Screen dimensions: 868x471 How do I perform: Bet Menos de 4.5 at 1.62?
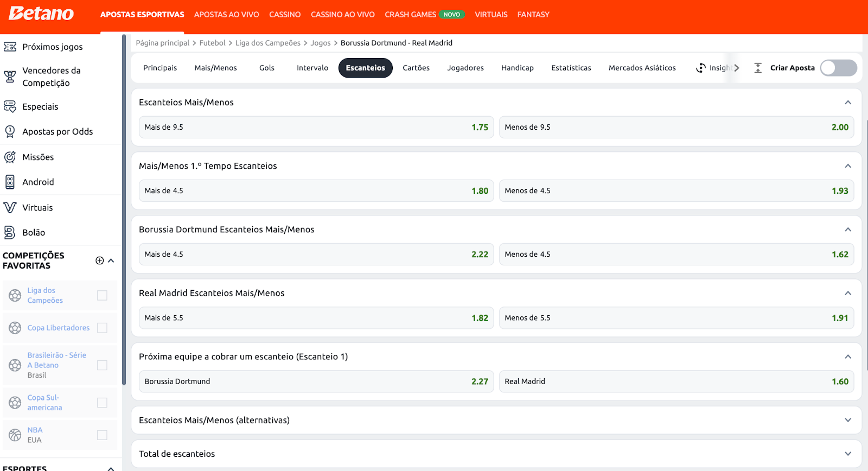pyautogui.click(x=676, y=254)
